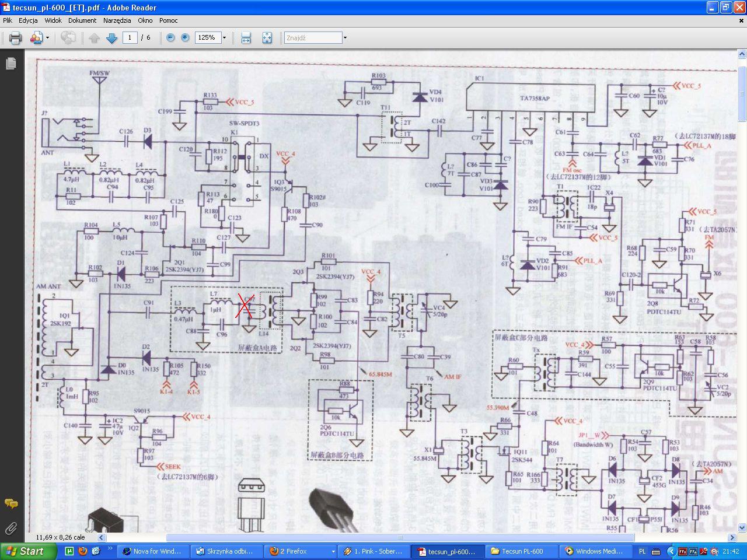
Task: Click the horizontal scrollbar left arrow
Action: (100, 537)
